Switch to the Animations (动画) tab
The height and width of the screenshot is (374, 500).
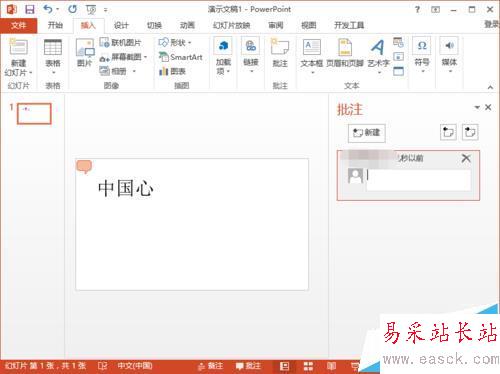[x=187, y=25]
